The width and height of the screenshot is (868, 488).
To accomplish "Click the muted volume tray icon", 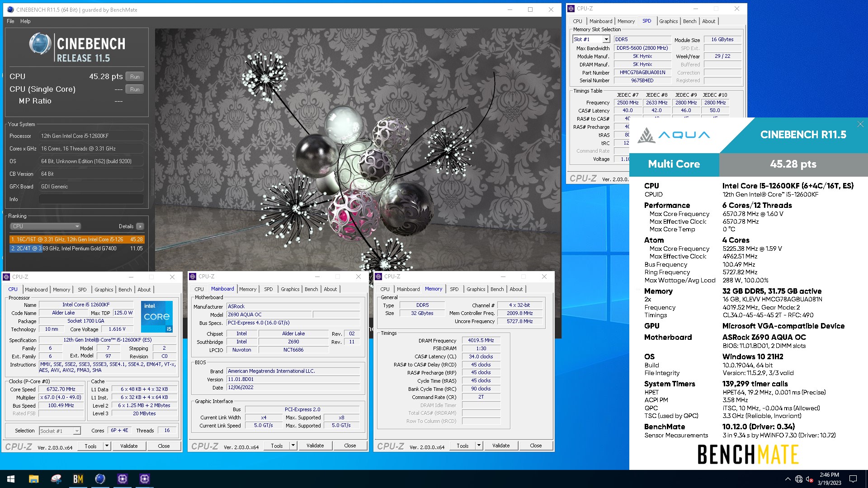I will tap(810, 479).
